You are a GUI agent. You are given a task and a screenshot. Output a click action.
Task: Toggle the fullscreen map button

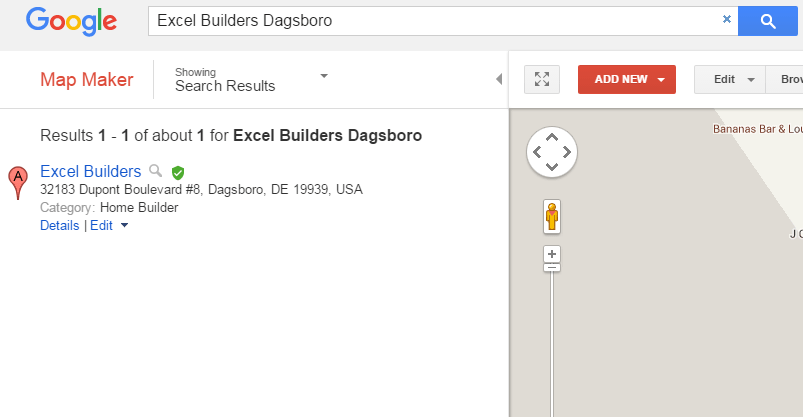542,79
